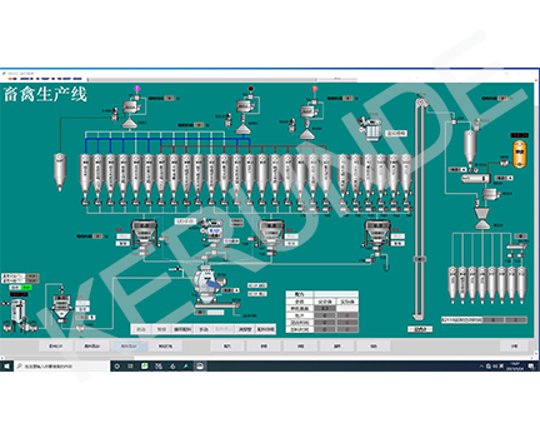Viewport: 540px width, 438px height.
Task: Select the standalone silo left of the bin row
Action: tap(60, 171)
